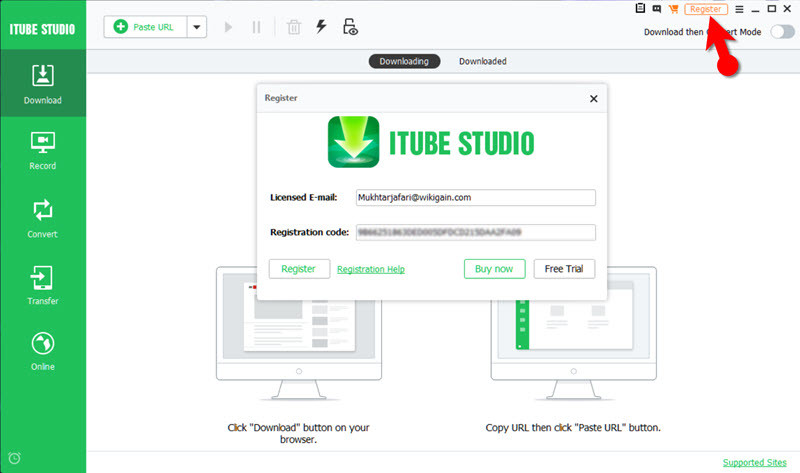This screenshot has height=473, width=800.
Task: Switch to the Downloading tab
Action: 404,61
